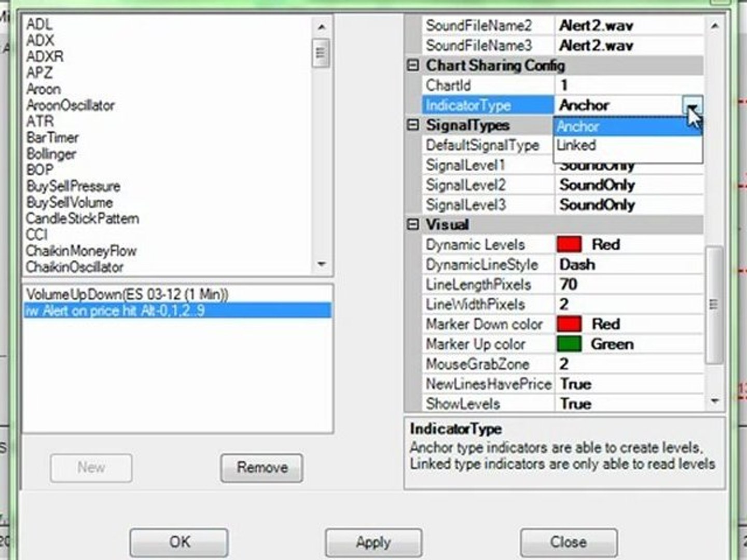Select Aroon indicator
The height and width of the screenshot is (560, 747).
44,89
